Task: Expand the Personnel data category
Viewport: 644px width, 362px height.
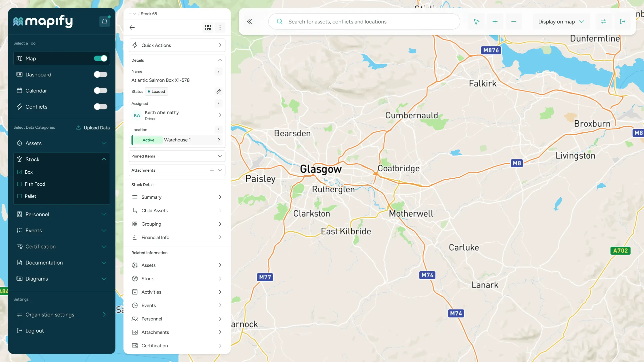Action: 61,214
